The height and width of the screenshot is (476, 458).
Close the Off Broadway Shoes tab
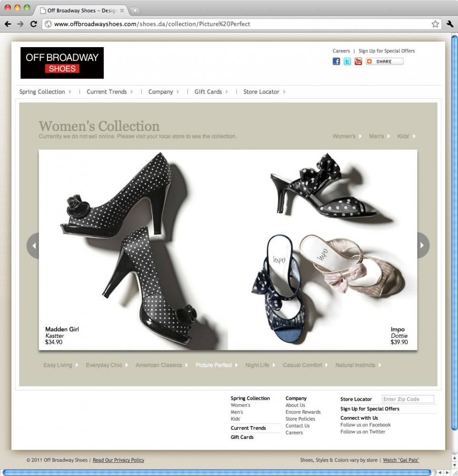(122, 10)
